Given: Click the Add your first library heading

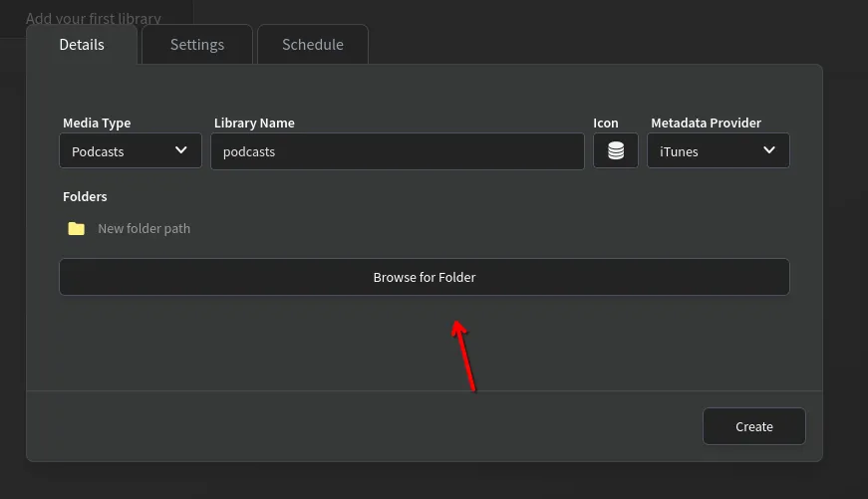Looking at the screenshot, I should (94, 18).
